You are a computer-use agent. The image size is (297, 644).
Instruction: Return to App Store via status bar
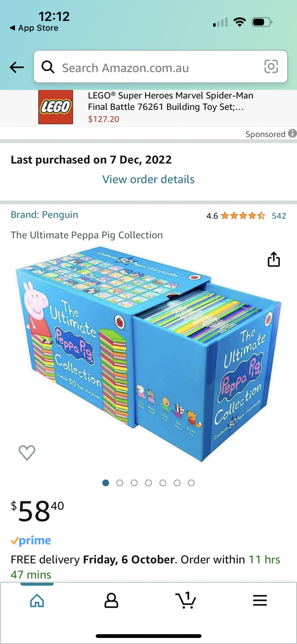[34, 28]
